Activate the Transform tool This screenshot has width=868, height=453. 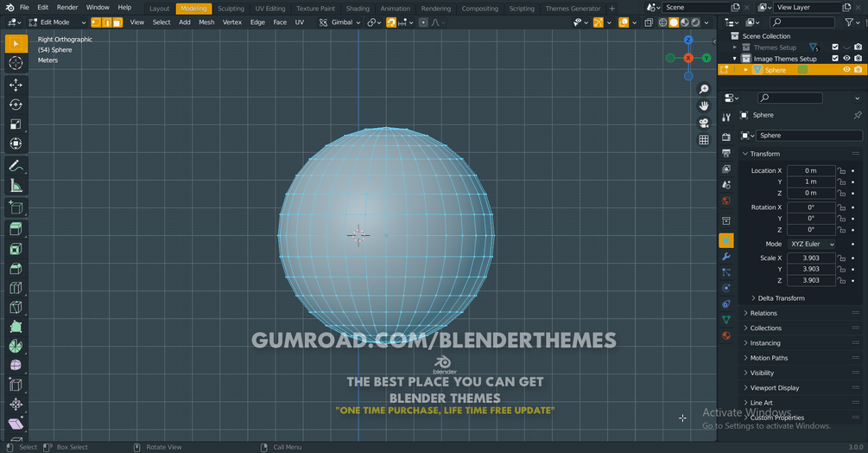16,144
